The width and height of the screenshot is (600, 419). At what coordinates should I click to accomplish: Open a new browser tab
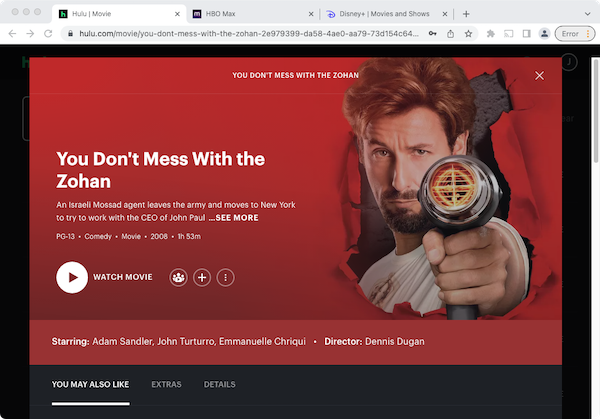466,14
